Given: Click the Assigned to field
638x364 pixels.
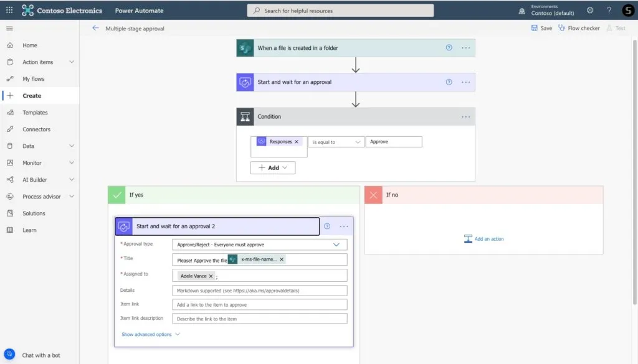Looking at the screenshot, I should 260,276.
